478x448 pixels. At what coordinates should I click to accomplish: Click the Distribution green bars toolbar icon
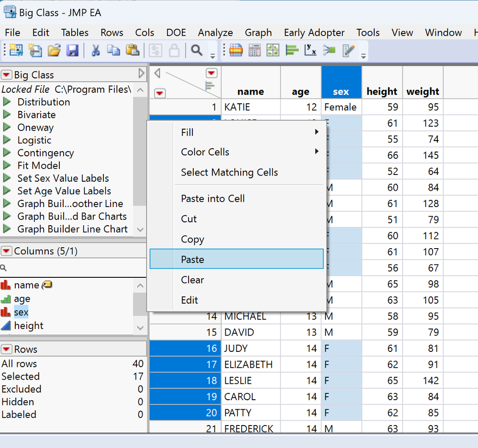pyautogui.click(x=292, y=50)
